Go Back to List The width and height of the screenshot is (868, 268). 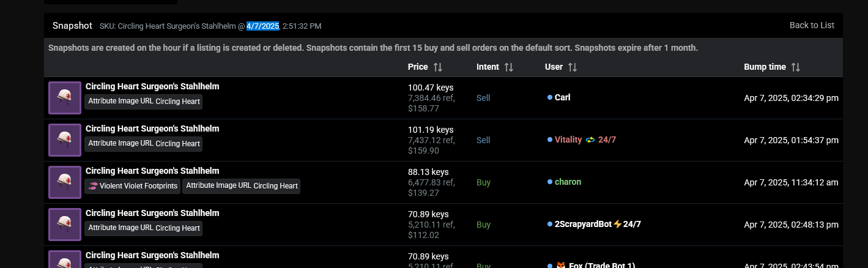pyautogui.click(x=812, y=25)
